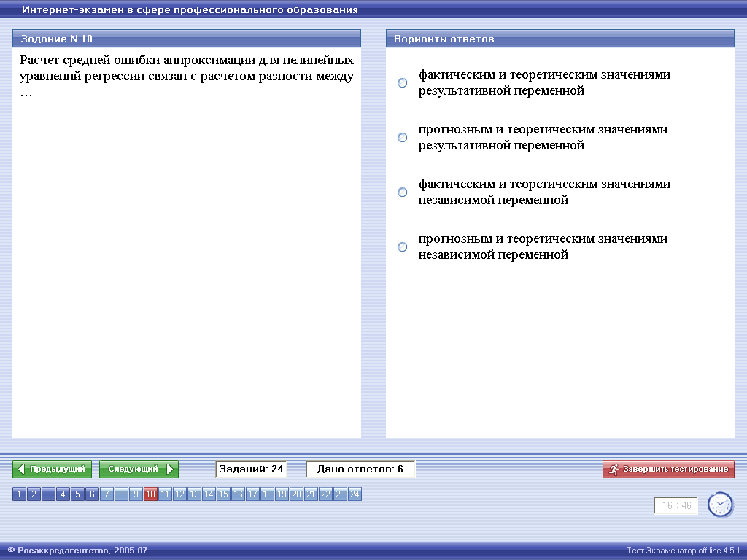Viewport: 747px width, 560px height.
Task: Jump to question 5
Action: point(77,494)
